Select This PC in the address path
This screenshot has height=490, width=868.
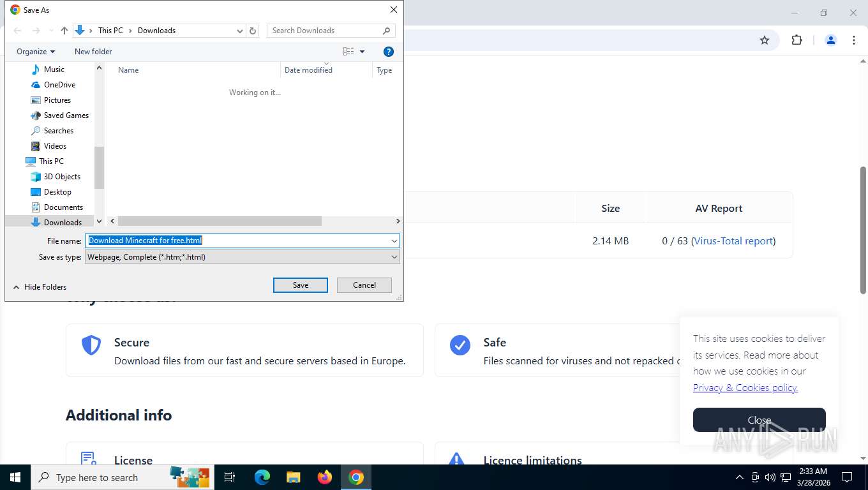point(110,31)
